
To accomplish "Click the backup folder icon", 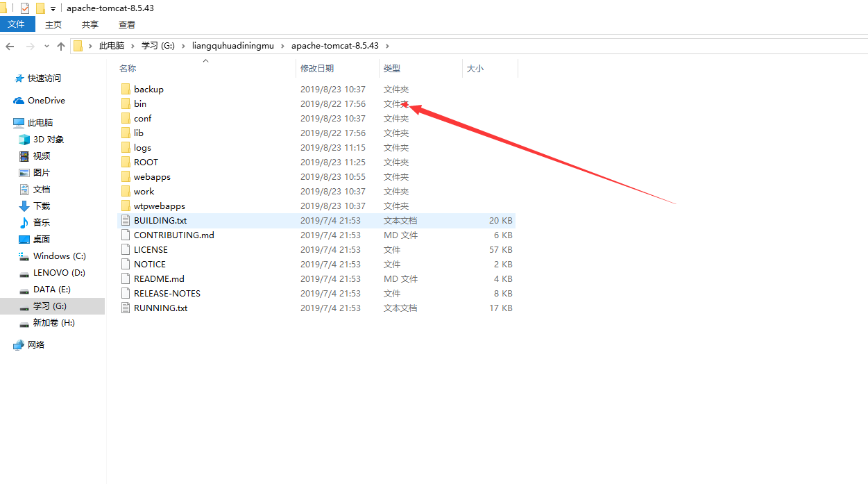I will [126, 89].
